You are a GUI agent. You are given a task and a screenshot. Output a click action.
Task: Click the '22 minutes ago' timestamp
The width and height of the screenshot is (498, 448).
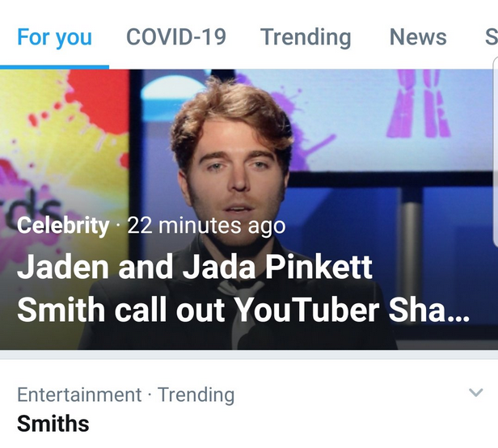[x=206, y=226]
